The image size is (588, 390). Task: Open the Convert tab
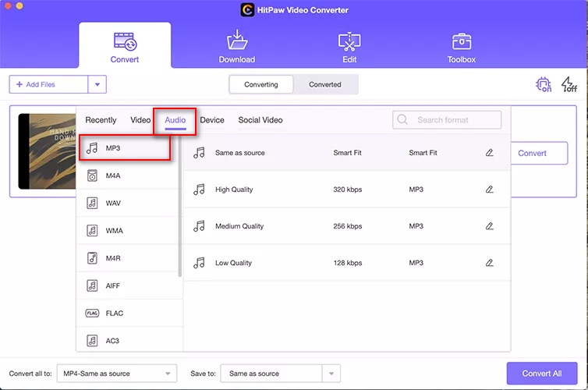pyautogui.click(x=125, y=46)
